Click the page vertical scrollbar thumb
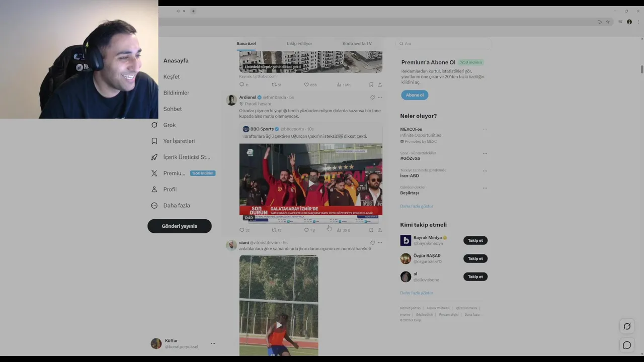 click(641, 69)
